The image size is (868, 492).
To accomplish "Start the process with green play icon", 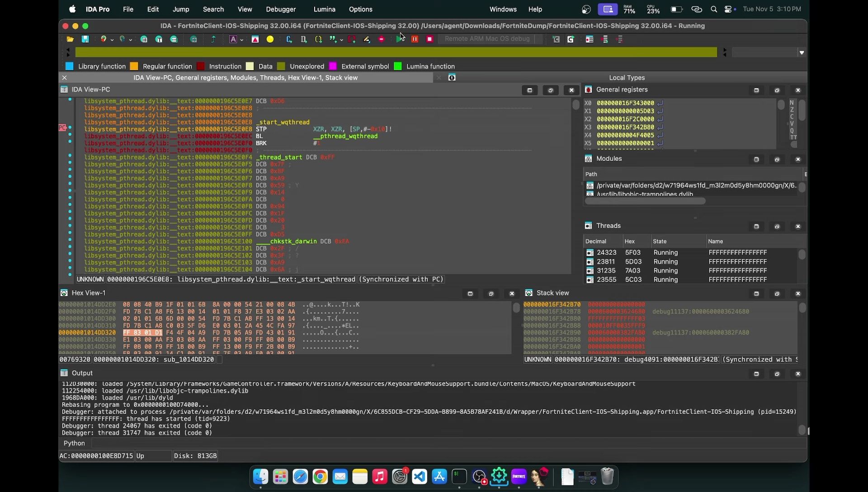I will point(399,39).
